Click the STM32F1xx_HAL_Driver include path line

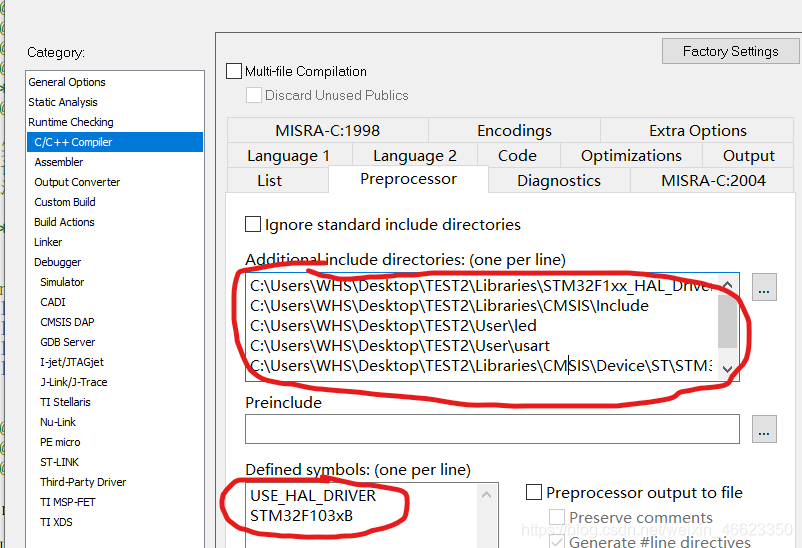click(482, 286)
